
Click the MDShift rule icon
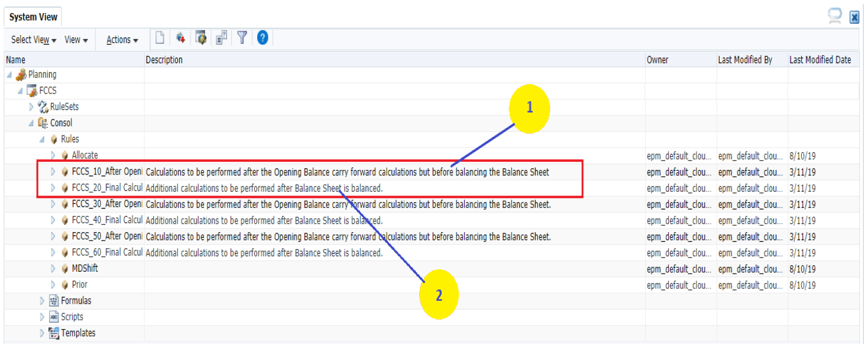(x=65, y=268)
